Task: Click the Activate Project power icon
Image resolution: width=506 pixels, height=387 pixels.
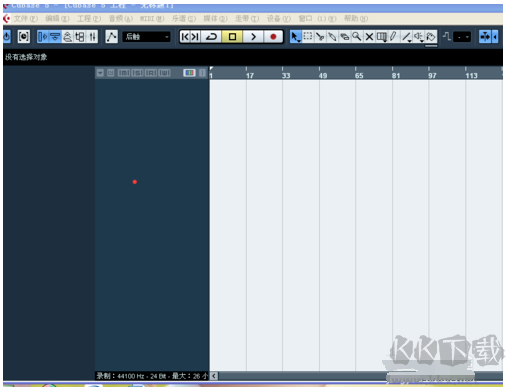Action: tap(7, 36)
